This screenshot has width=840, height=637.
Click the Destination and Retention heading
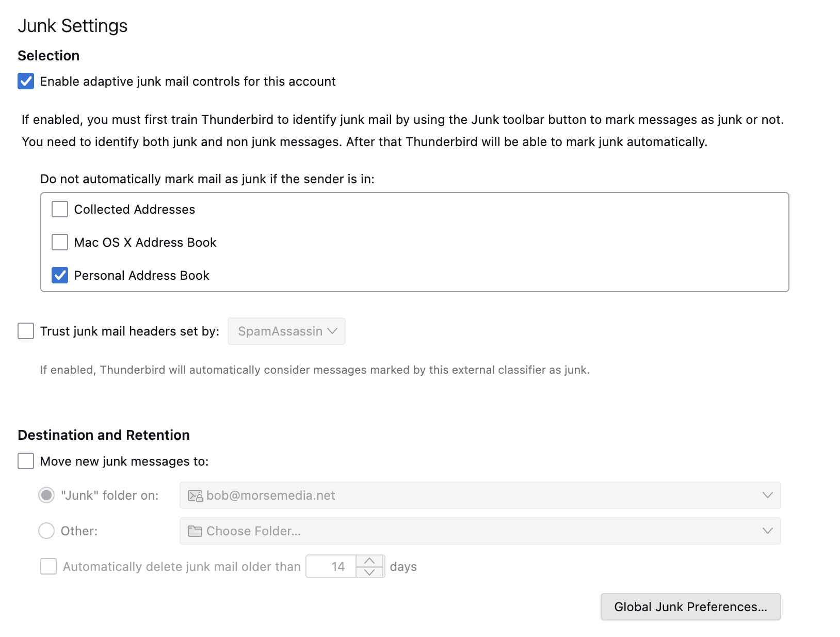click(x=104, y=435)
